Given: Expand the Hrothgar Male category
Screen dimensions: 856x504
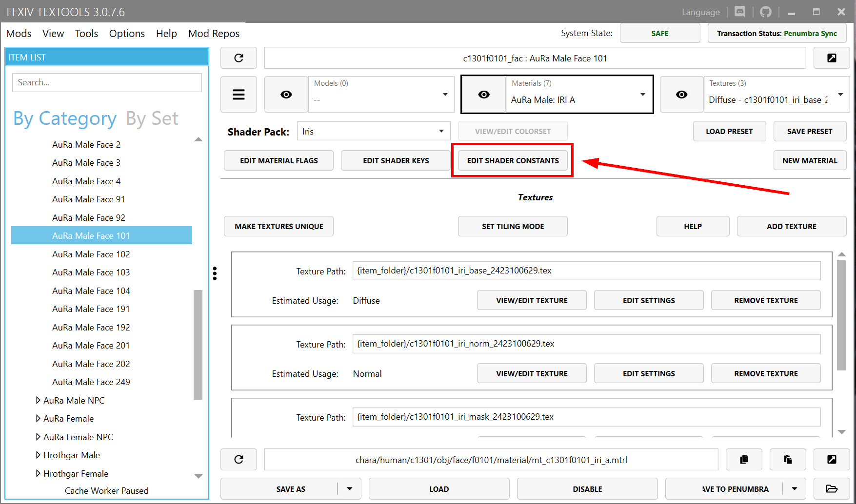Looking at the screenshot, I should (x=38, y=455).
